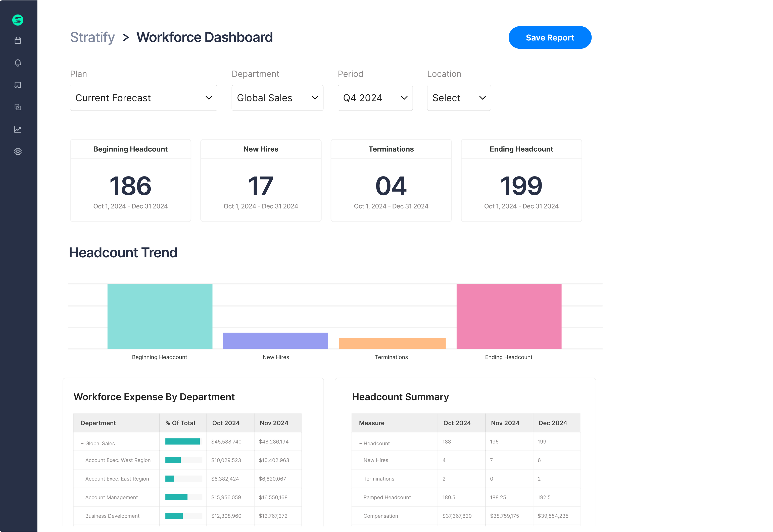773x532 pixels.
Task: Click the Save Report button
Action: coord(550,37)
